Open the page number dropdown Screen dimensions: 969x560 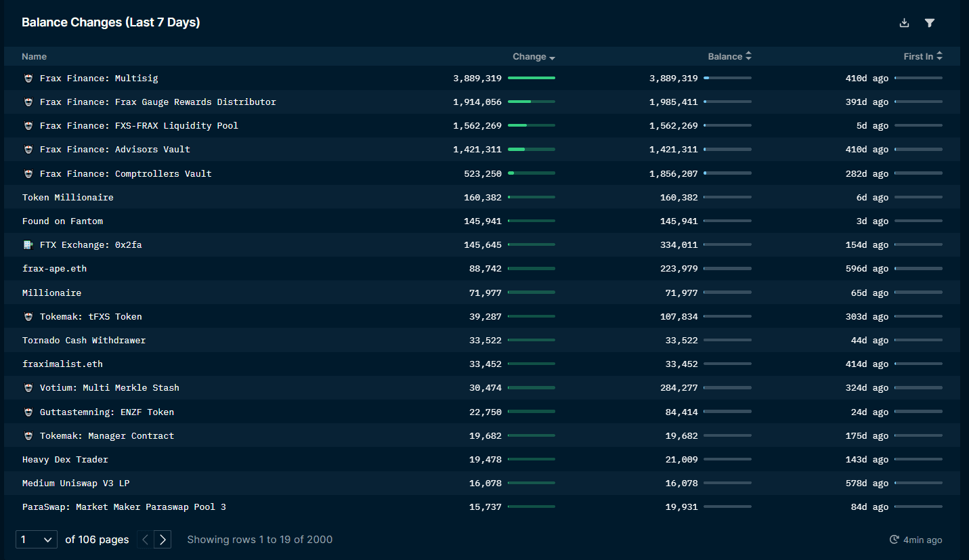click(x=37, y=540)
